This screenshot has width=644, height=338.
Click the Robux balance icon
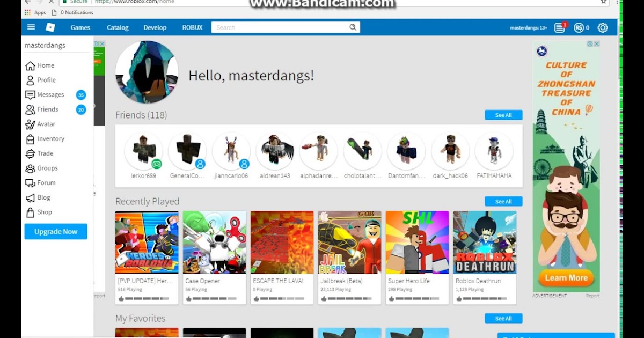[579, 27]
